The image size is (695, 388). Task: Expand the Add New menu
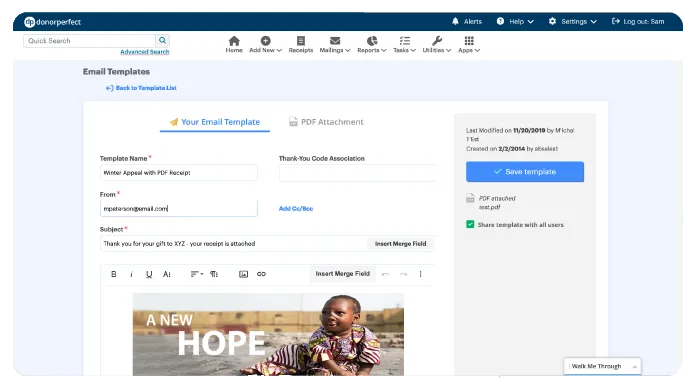coord(266,45)
